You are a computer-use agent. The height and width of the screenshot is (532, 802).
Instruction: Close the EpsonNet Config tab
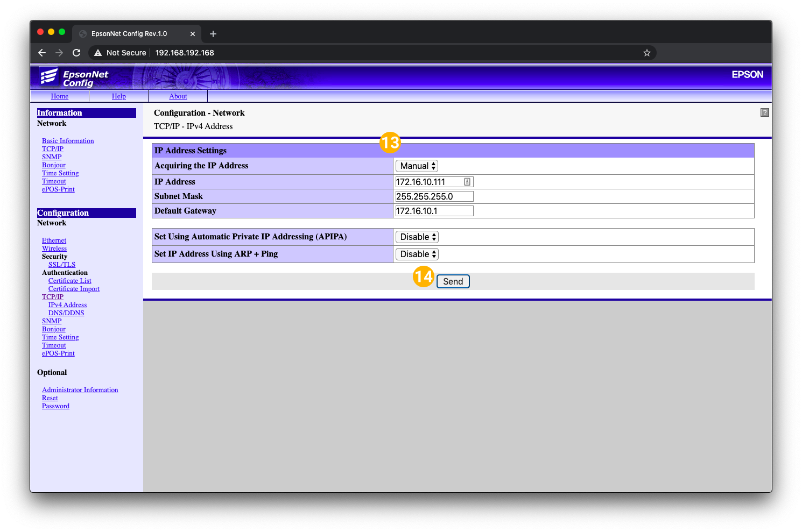[193, 34]
